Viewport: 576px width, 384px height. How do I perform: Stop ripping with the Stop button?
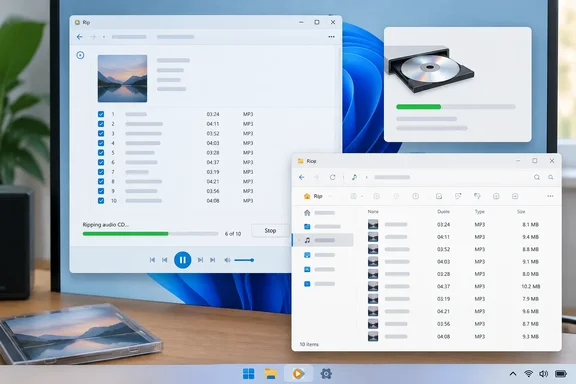click(270, 230)
